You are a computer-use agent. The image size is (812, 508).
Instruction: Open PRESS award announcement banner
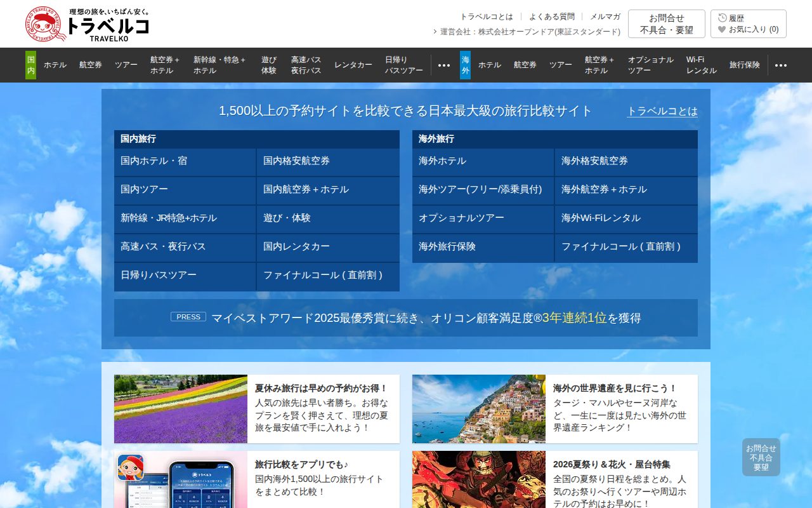pyautogui.click(x=406, y=318)
